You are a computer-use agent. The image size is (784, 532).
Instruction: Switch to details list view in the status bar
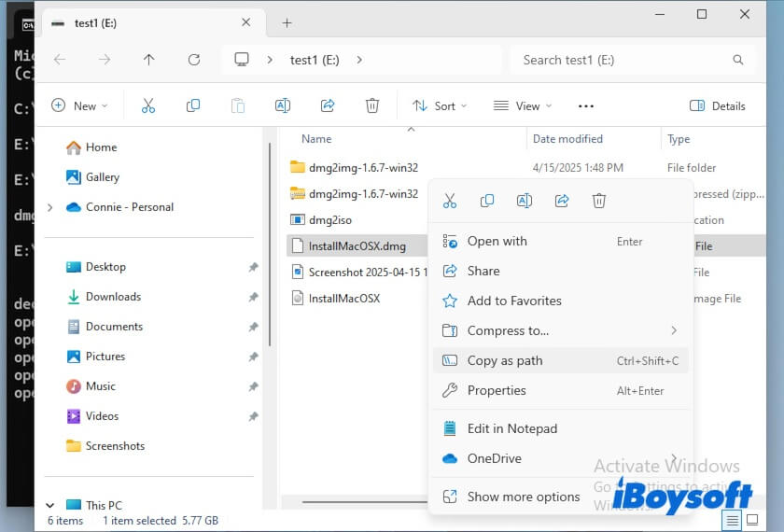point(735,520)
